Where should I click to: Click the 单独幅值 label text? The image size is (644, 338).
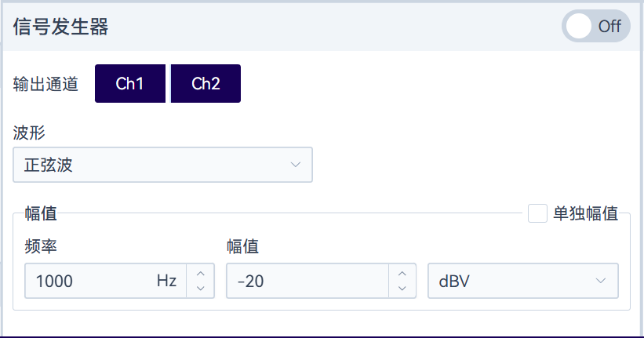(x=585, y=213)
